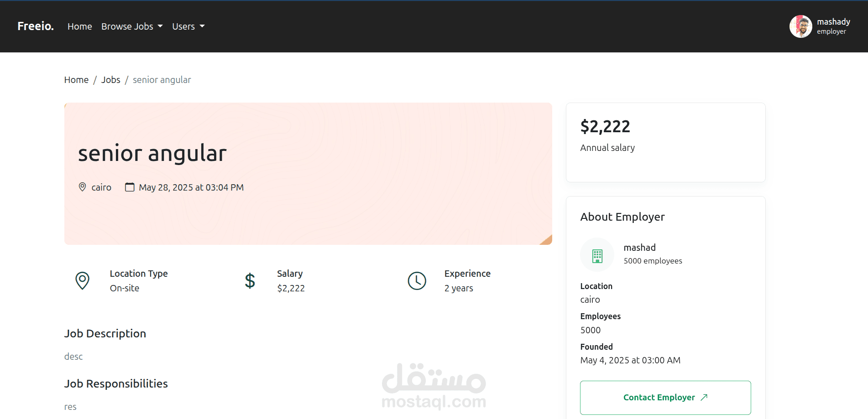Click the $2,222 annual salary card

pos(665,142)
